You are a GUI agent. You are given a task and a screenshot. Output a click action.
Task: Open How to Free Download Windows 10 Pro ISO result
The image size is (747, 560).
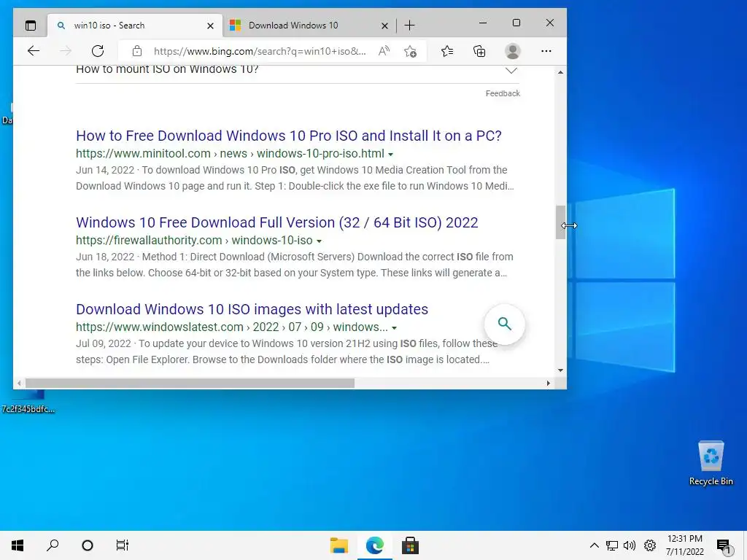click(289, 136)
